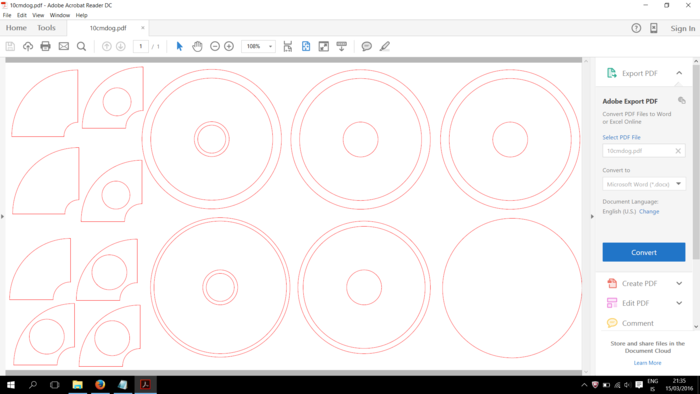Switch to full screen mode icon
This screenshot has width=700, height=394.
coord(324,46)
